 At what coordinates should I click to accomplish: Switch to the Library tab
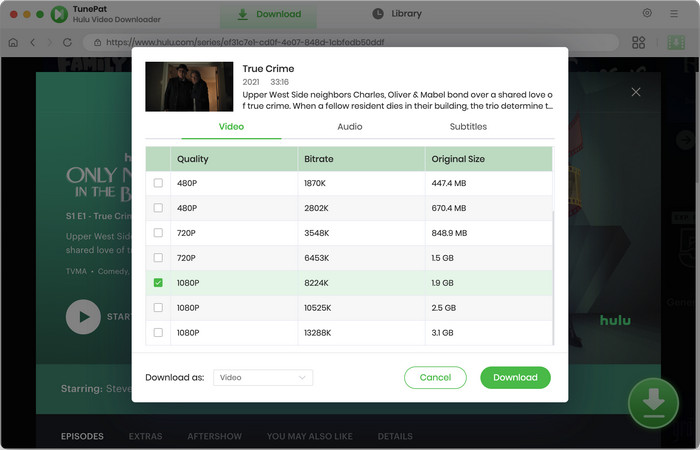point(397,14)
